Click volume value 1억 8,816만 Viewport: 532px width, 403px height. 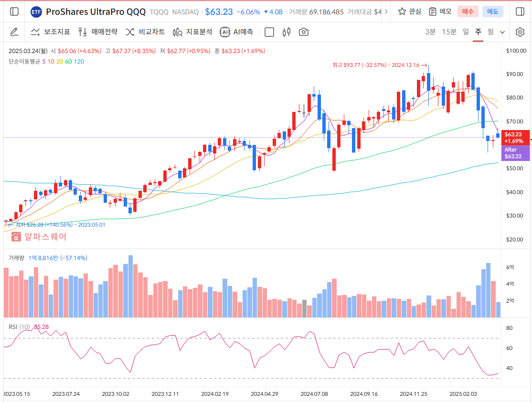(43, 258)
